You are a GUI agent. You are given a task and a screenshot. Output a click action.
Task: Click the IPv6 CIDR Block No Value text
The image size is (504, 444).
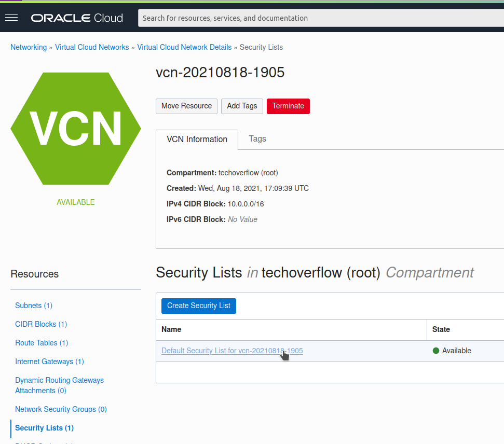coord(212,219)
